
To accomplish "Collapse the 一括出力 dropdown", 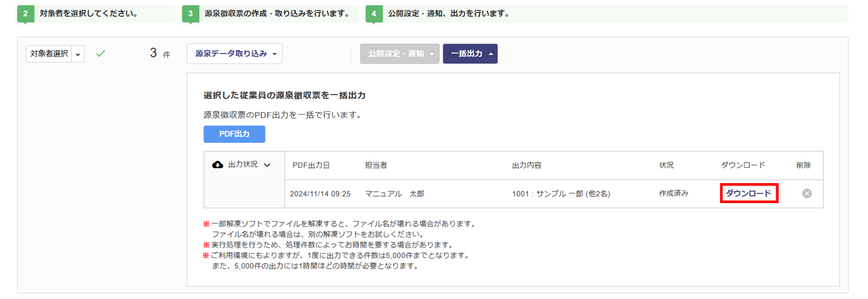I will tap(470, 54).
